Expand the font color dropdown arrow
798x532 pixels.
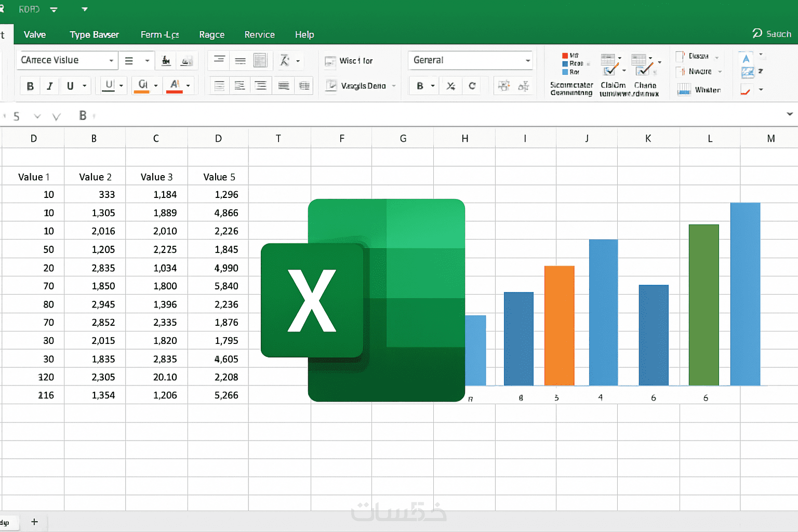[188, 86]
